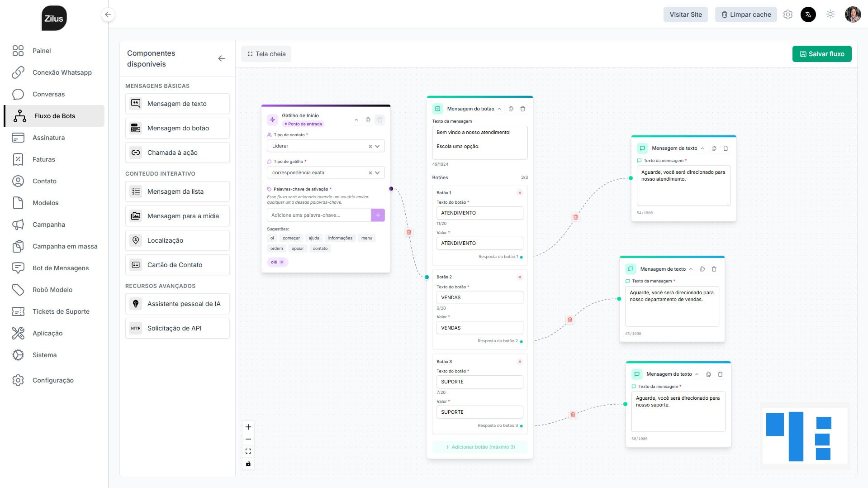Lock the canvas with the padlock control
This screenshot has height=488, width=868.
[x=248, y=463]
